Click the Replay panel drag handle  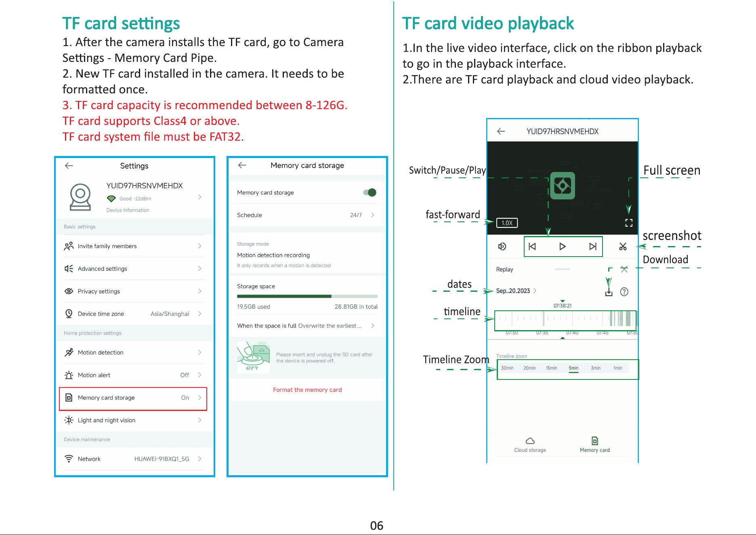click(x=563, y=269)
